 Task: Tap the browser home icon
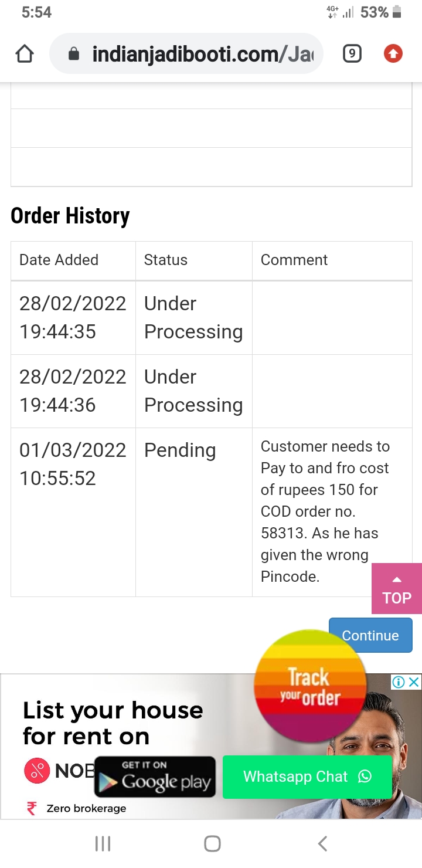[25, 55]
